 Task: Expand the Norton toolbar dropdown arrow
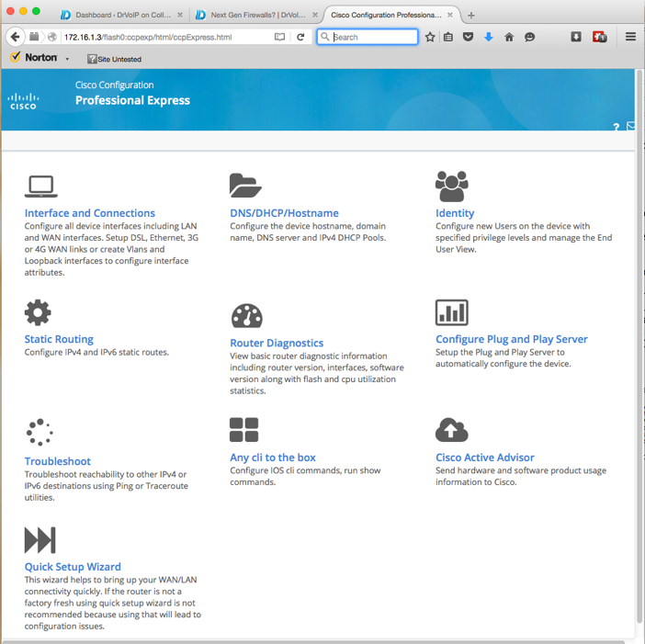[x=67, y=59]
